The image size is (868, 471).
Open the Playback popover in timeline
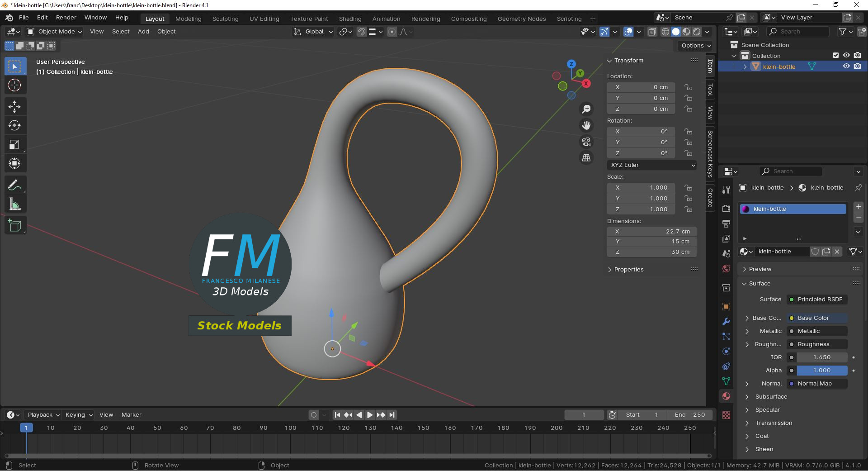pos(43,415)
